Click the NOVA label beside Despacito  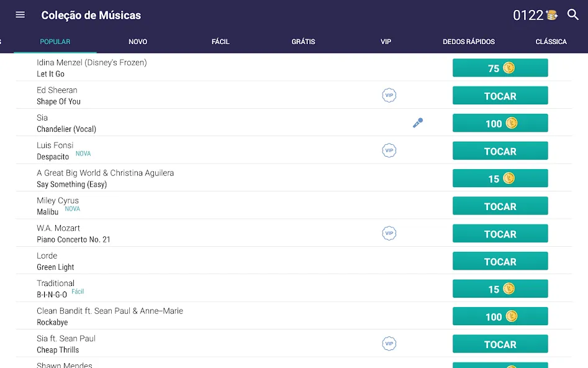coord(83,154)
